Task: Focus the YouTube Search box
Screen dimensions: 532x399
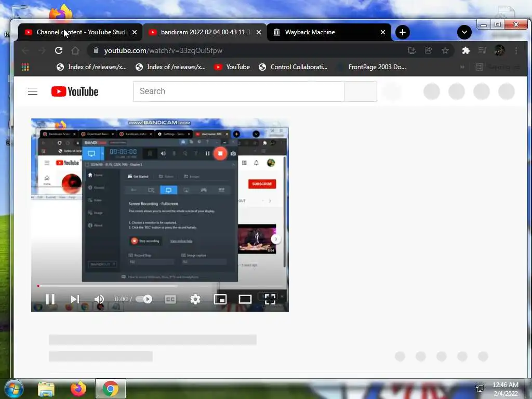Action: (x=238, y=91)
